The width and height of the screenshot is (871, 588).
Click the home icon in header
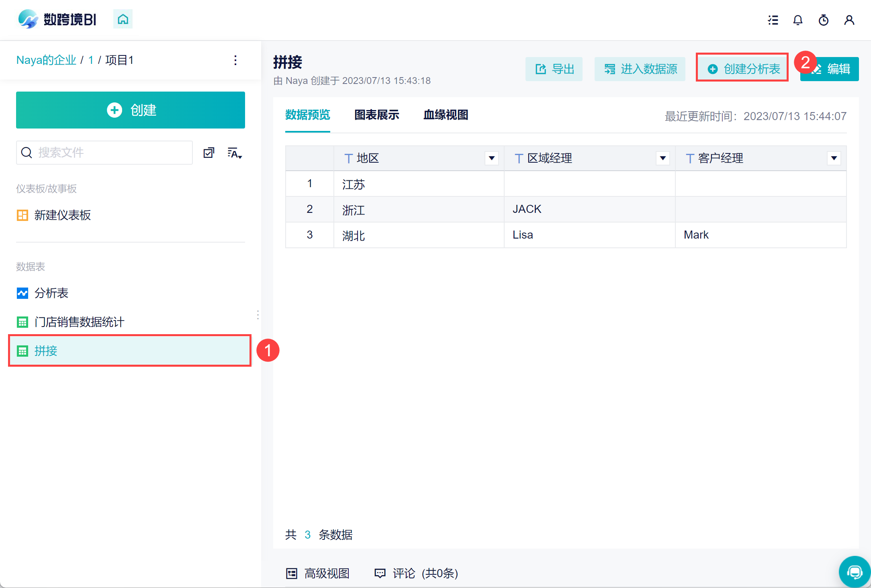(123, 19)
